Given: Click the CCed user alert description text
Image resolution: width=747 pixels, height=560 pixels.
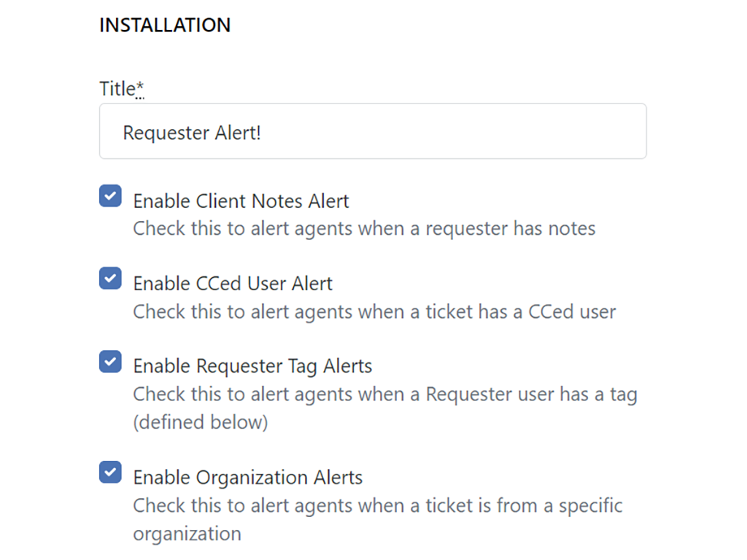Looking at the screenshot, I should (376, 311).
